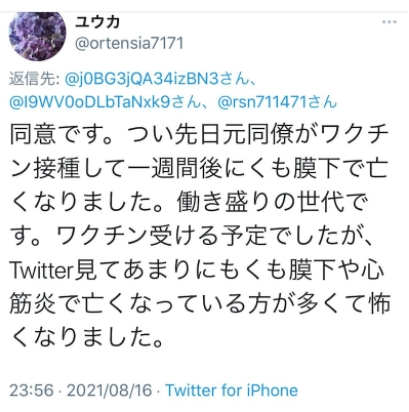Click the tweet line starting ン接種して一週間後
Viewport: 409px width, 412px height.
pos(199,168)
